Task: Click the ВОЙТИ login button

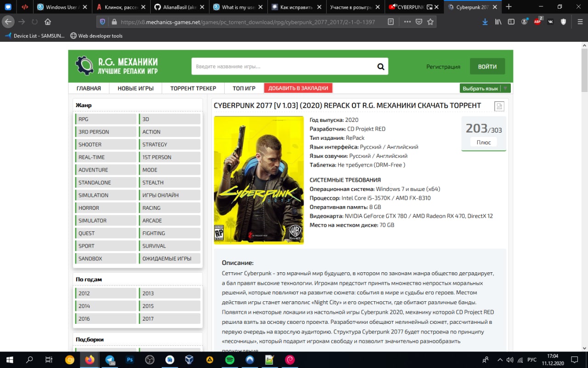Action: pyautogui.click(x=487, y=66)
